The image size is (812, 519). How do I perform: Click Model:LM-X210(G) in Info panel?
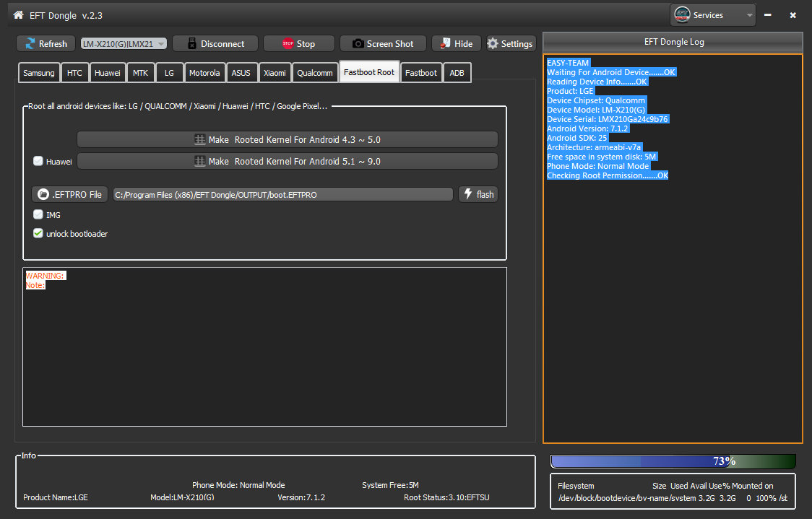tap(182, 497)
